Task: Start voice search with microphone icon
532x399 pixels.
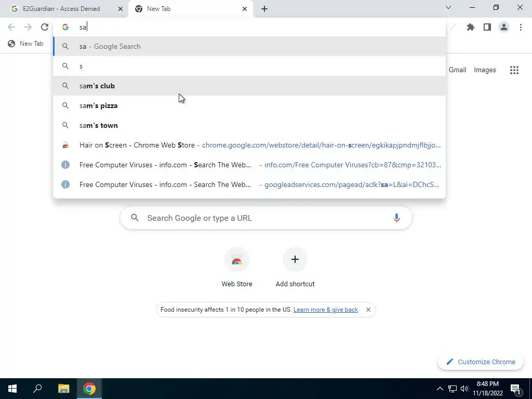Action: pyautogui.click(x=396, y=218)
